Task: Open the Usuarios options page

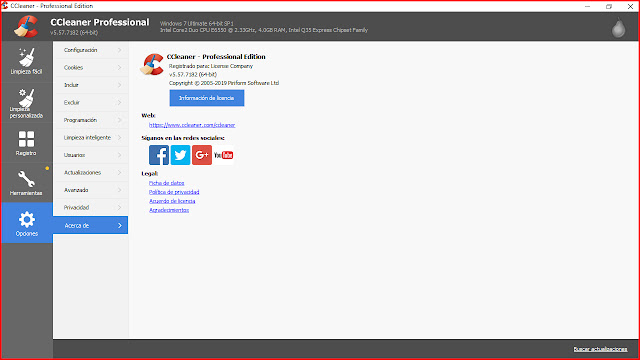Action: point(91,155)
